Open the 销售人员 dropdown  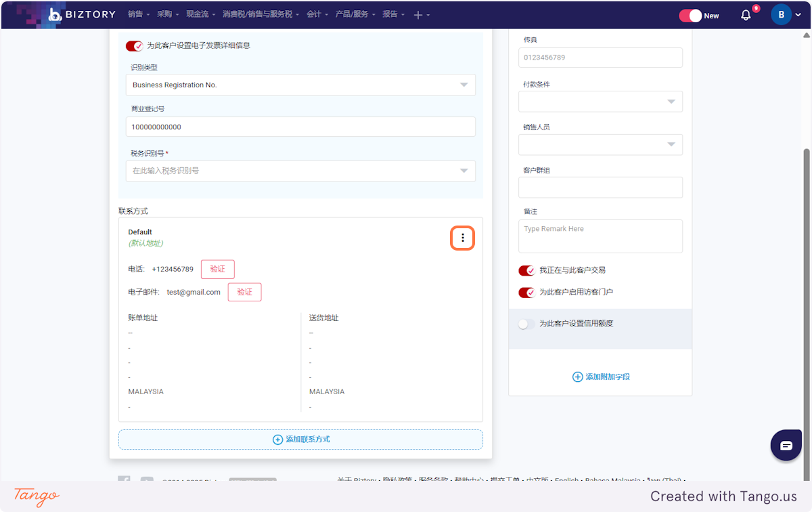600,144
